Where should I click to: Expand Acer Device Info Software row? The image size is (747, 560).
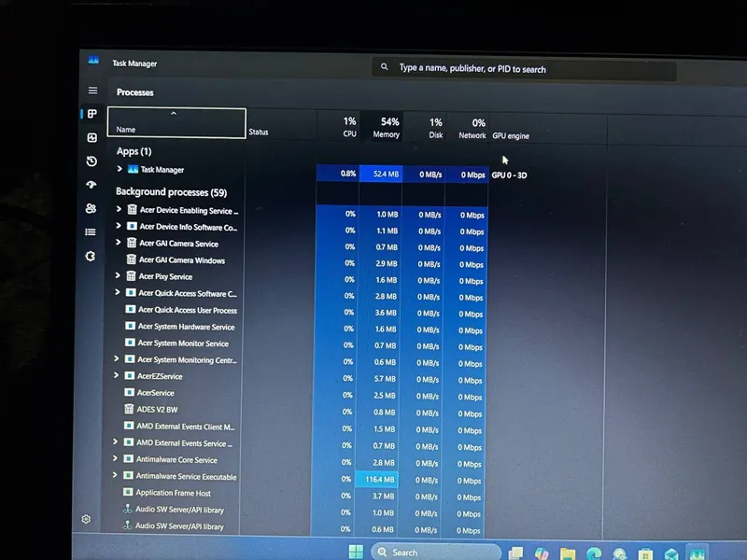point(119,226)
